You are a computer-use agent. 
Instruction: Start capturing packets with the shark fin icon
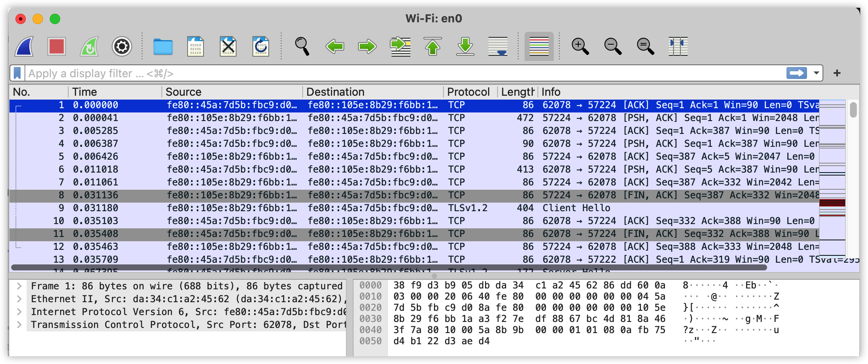pyautogui.click(x=24, y=46)
